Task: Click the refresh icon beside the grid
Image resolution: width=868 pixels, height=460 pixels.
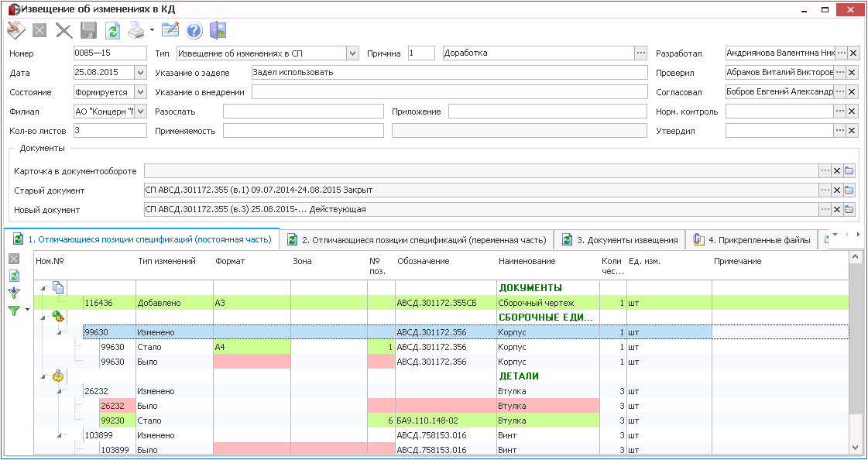Action: [14, 276]
